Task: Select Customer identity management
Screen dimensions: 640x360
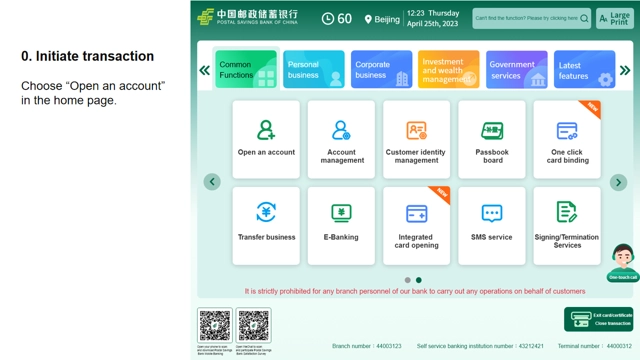Action: 416,140
